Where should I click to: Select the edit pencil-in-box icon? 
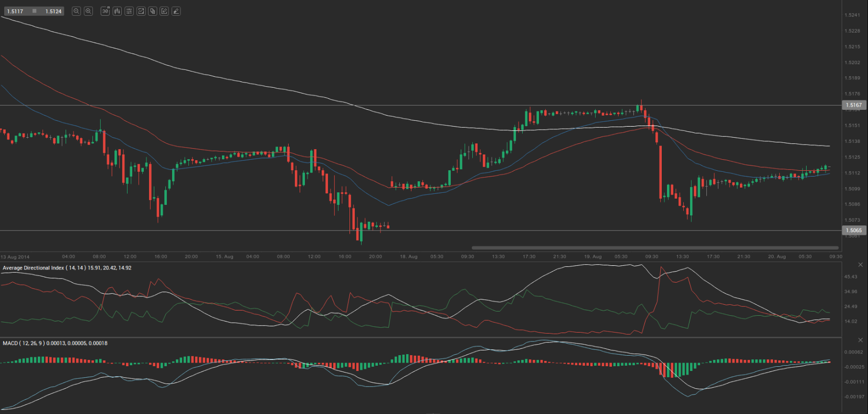pos(164,11)
